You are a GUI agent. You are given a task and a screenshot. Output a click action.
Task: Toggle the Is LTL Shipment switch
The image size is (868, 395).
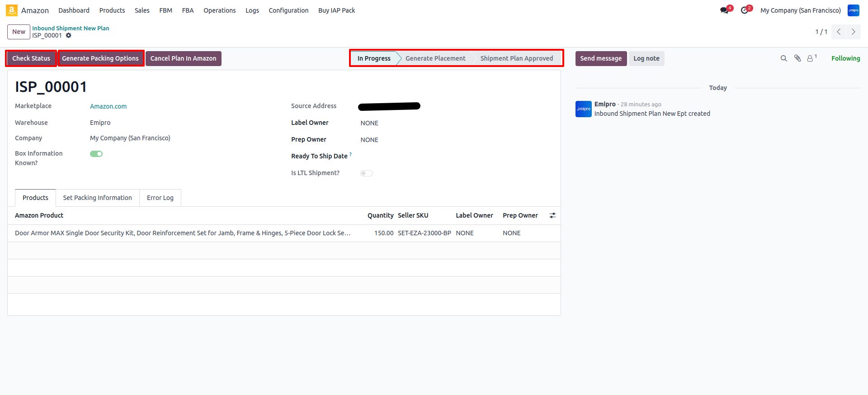[366, 173]
